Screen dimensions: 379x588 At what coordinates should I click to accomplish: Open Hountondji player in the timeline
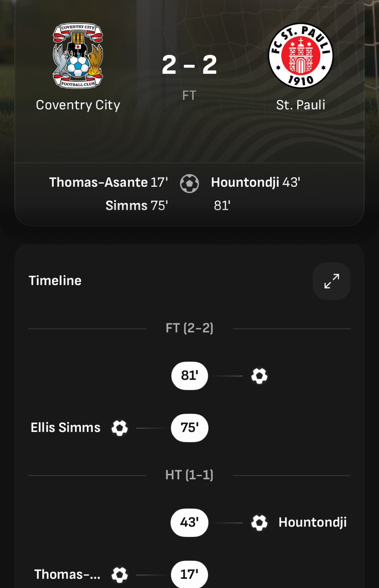pos(312,522)
